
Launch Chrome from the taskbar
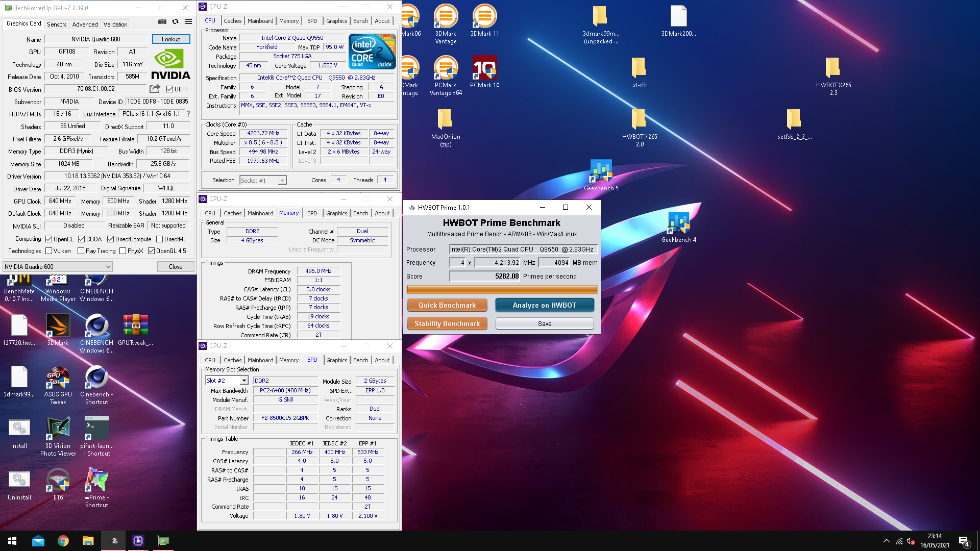pos(63,541)
